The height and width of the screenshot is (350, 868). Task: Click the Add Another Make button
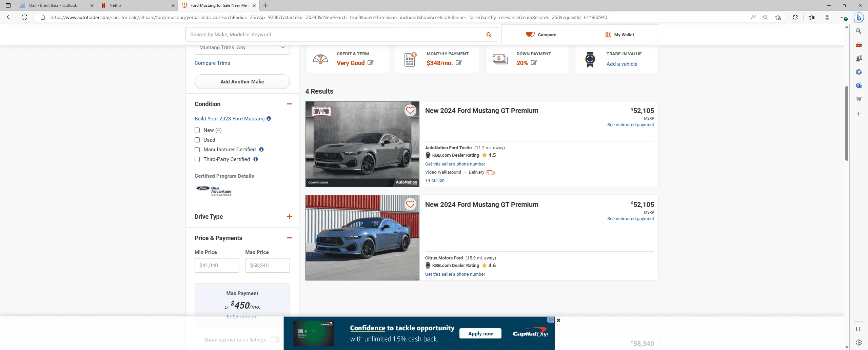point(242,82)
